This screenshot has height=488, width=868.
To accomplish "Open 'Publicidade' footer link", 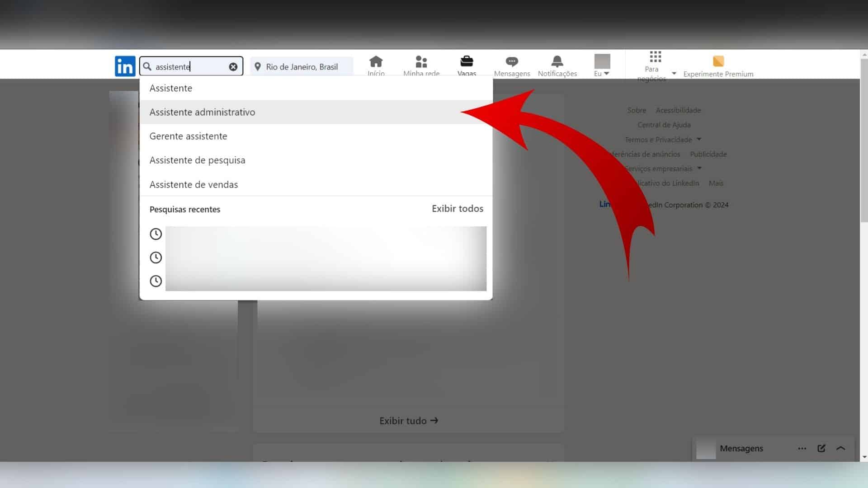I will pyautogui.click(x=708, y=154).
